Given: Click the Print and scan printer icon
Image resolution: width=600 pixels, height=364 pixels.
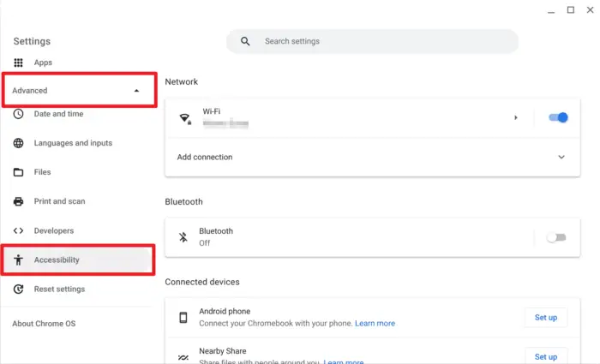Looking at the screenshot, I should (x=18, y=201).
